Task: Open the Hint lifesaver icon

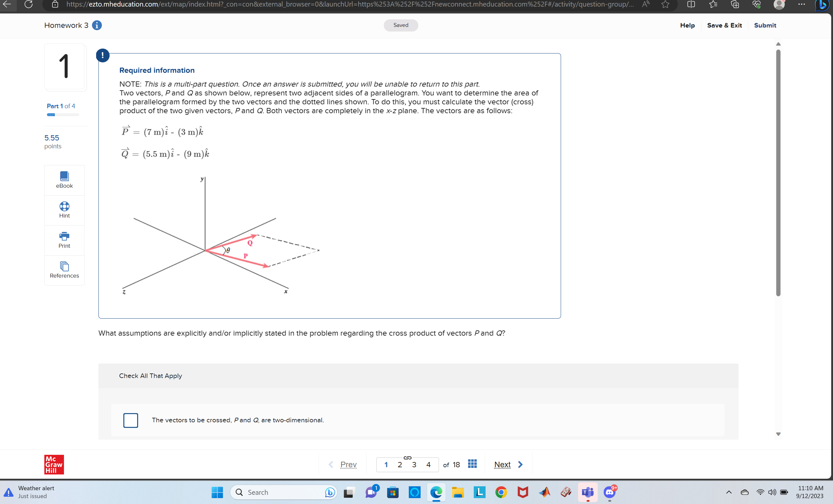Action: point(64,210)
